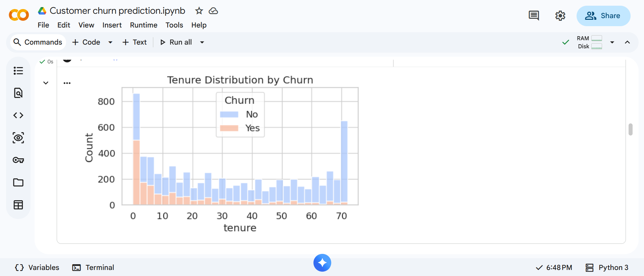Click the Commands search field

click(38, 42)
